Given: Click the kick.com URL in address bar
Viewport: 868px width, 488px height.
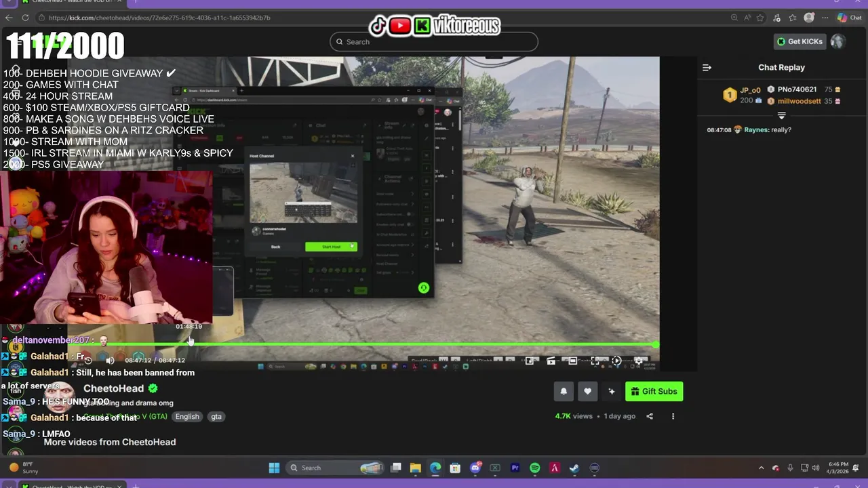Looking at the screenshot, I should [159, 18].
